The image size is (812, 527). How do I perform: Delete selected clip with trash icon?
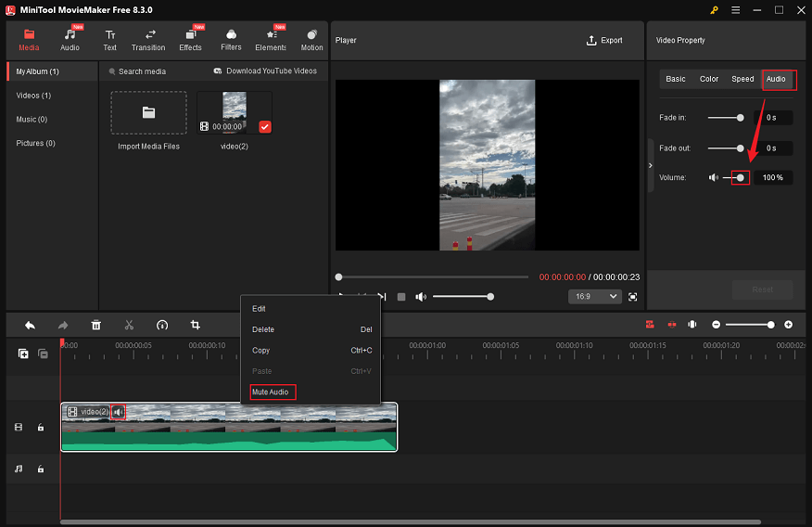(95, 325)
